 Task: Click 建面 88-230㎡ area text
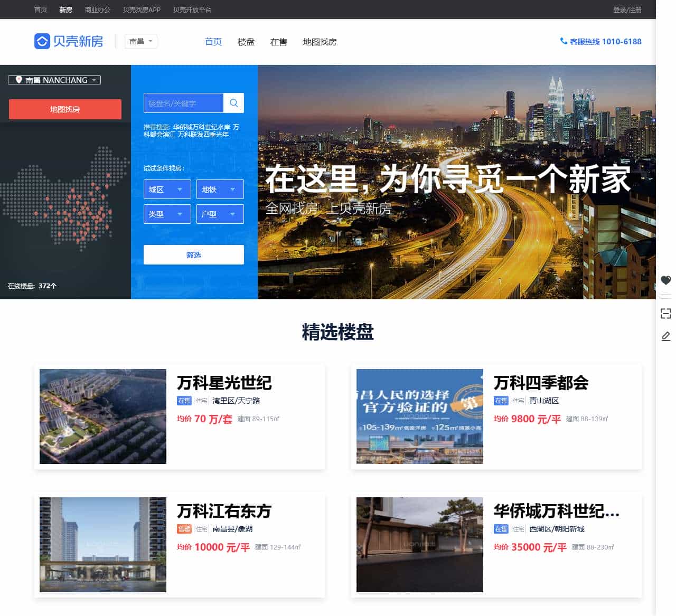(593, 547)
